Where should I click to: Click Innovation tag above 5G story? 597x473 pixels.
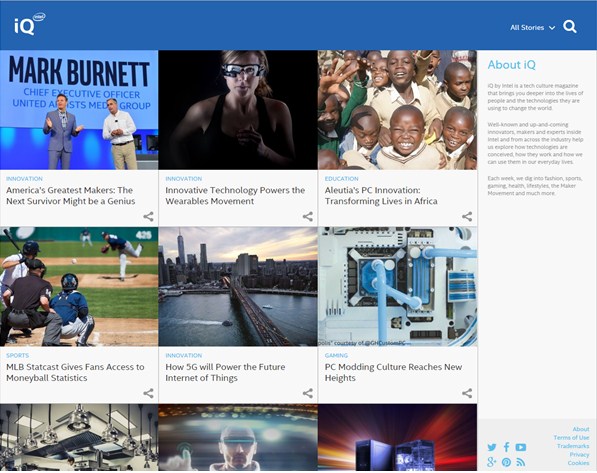tap(184, 355)
